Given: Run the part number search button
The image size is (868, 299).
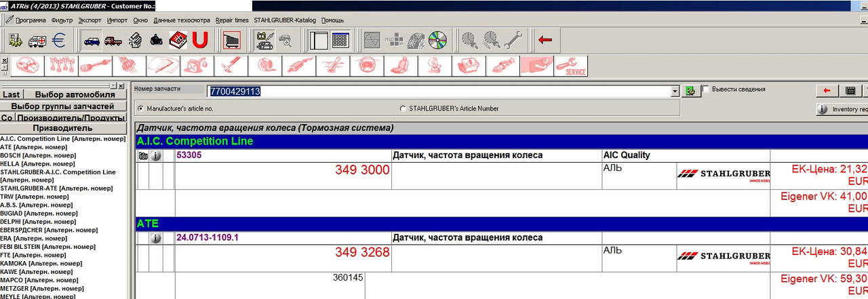Looking at the screenshot, I should coord(691,91).
